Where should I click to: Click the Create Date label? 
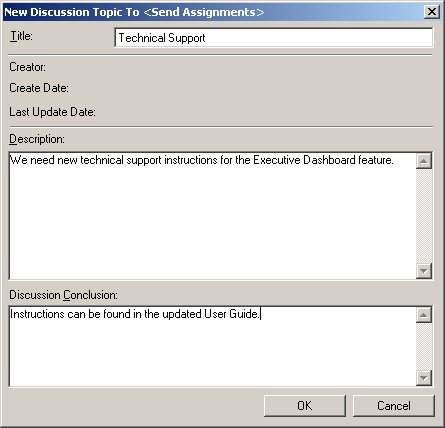pos(39,88)
